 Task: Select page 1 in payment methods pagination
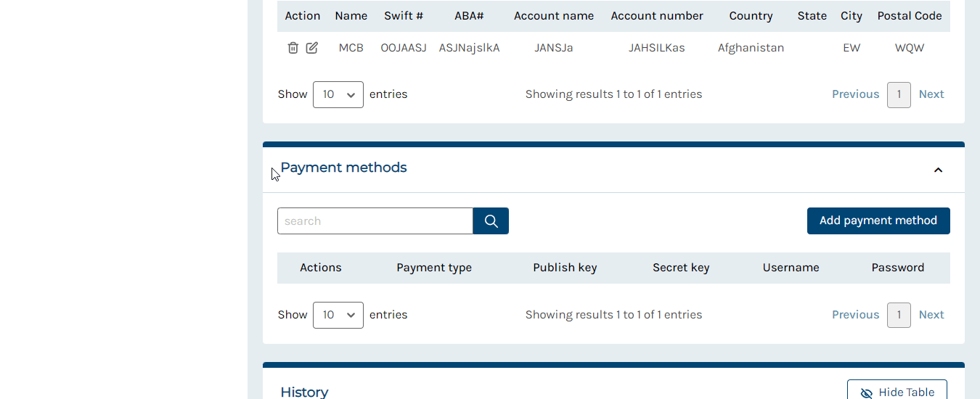point(899,315)
